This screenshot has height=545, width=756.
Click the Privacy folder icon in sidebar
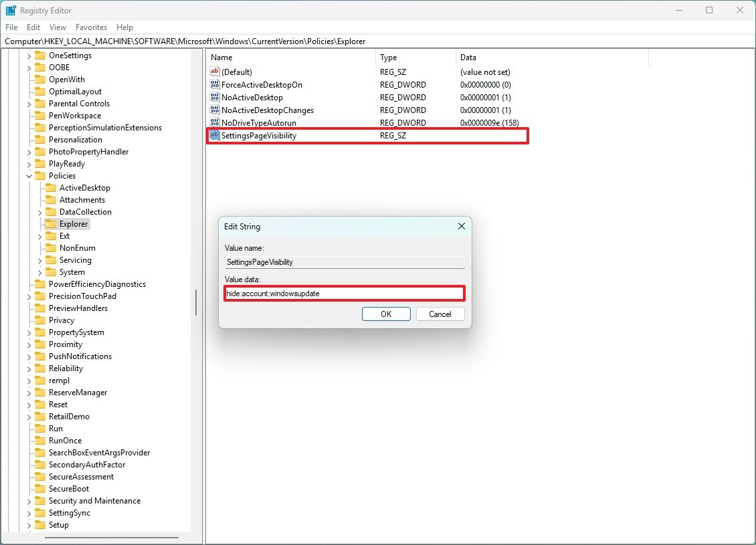(40, 320)
